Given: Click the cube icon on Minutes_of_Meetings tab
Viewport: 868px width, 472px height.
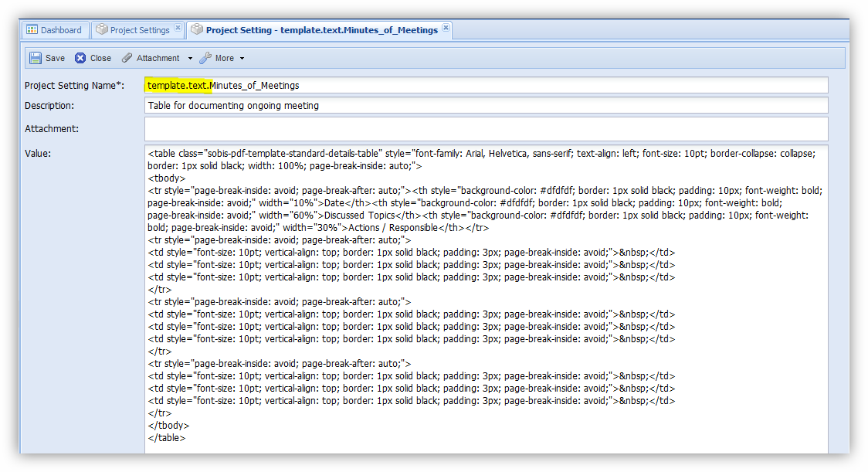Looking at the screenshot, I should tap(197, 30).
